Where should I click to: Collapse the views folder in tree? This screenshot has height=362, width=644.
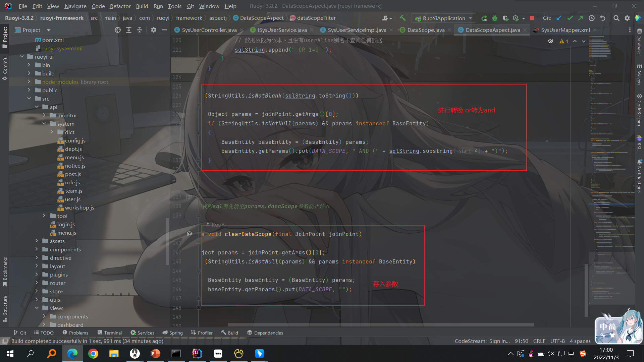click(x=37, y=308)
